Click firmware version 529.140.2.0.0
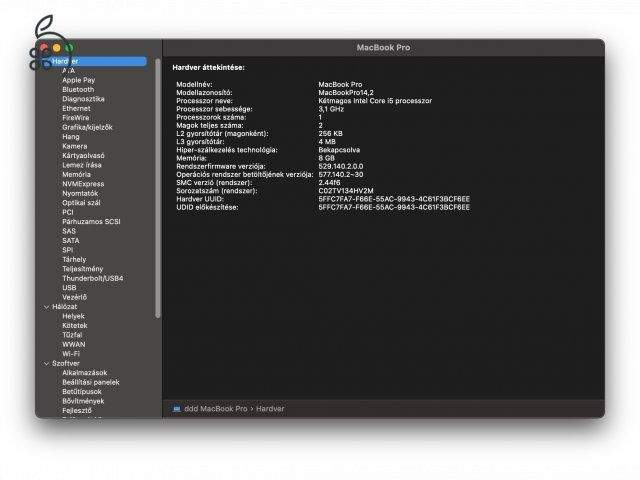Image resolution: width=640 pixels, height=480 pixels. click(x=341, y=166)
